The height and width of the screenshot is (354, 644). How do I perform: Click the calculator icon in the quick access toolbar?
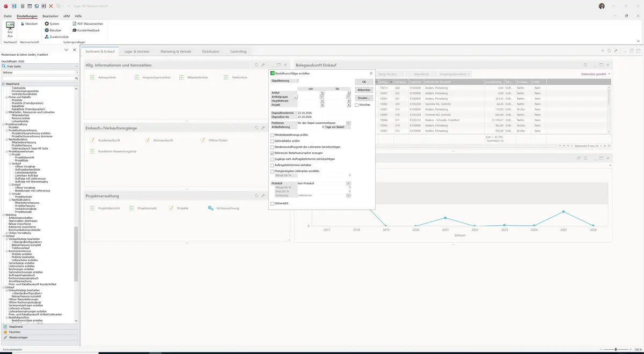pos(22,6)
